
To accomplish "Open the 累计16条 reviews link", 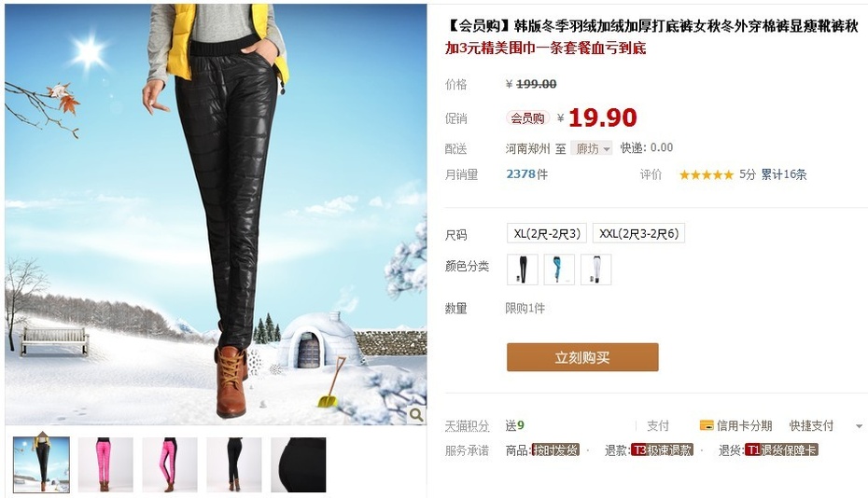I will [783, 174].
